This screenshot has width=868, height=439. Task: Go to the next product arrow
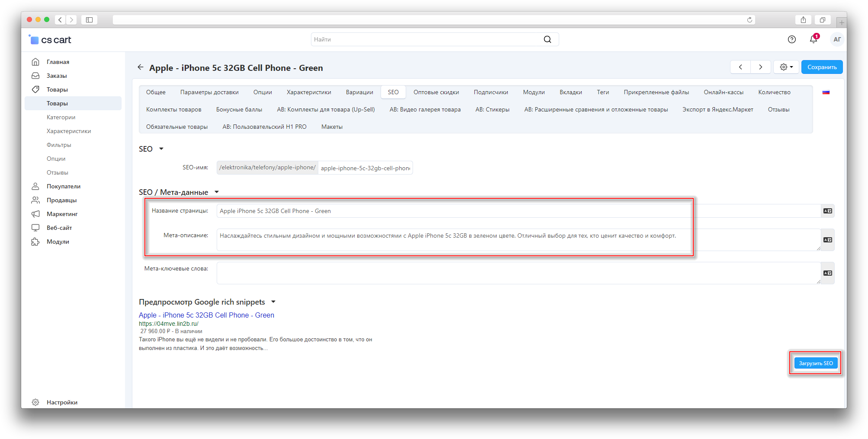[760, 67]
